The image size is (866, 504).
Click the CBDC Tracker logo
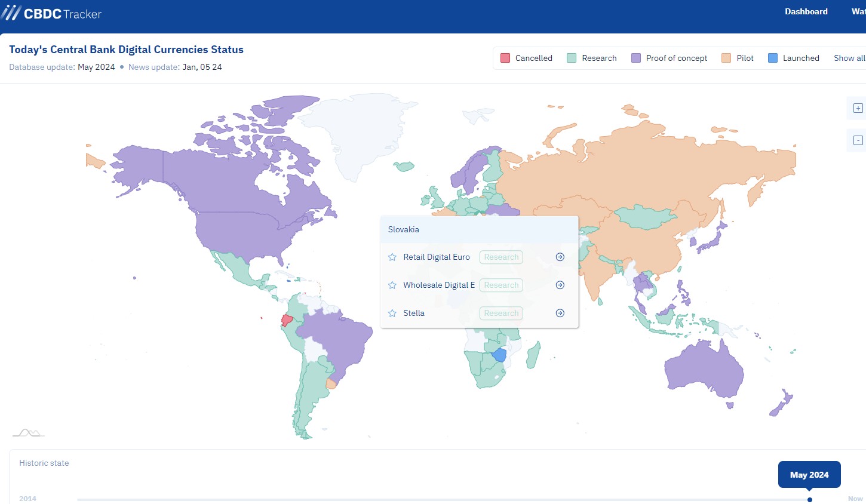52,13
